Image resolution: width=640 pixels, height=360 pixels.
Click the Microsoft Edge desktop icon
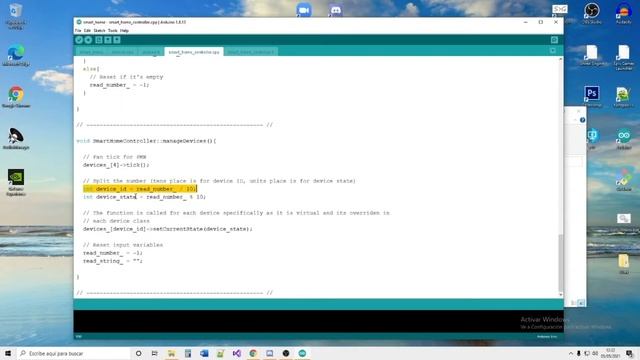16,56
